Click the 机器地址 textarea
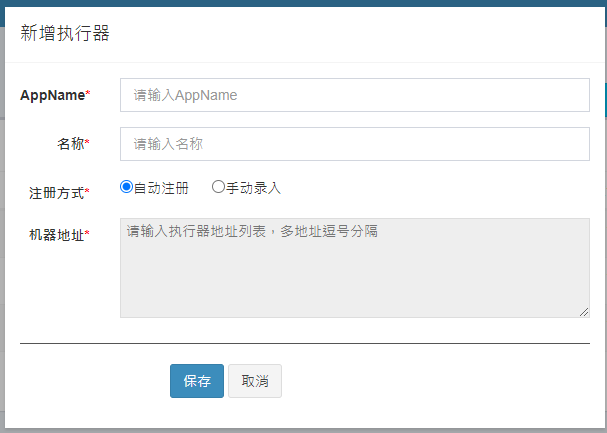Image resolution: width=607 pixels, height=433 pixels. click(x=354, y=267)
